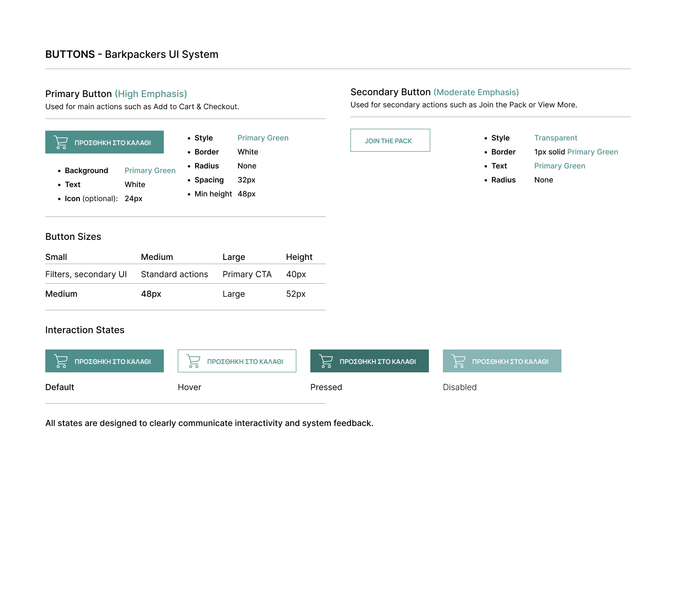Click the BUTTONS - Barkpackers UI System title
The width and height of the screenshot is (700, 601).
[x=132, y=55]
